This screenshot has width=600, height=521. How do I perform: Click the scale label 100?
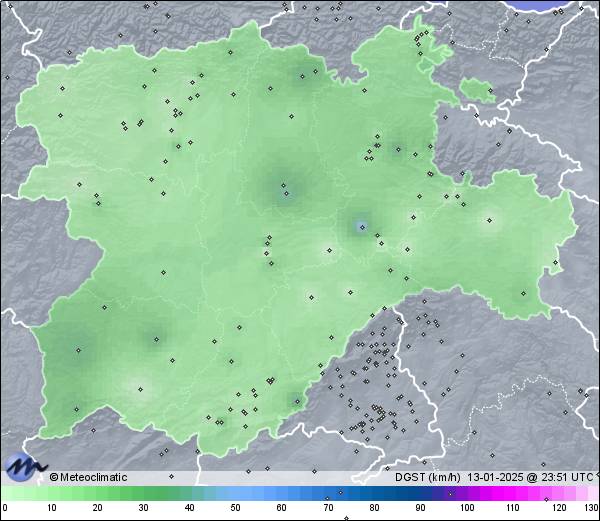click(467, 508)
